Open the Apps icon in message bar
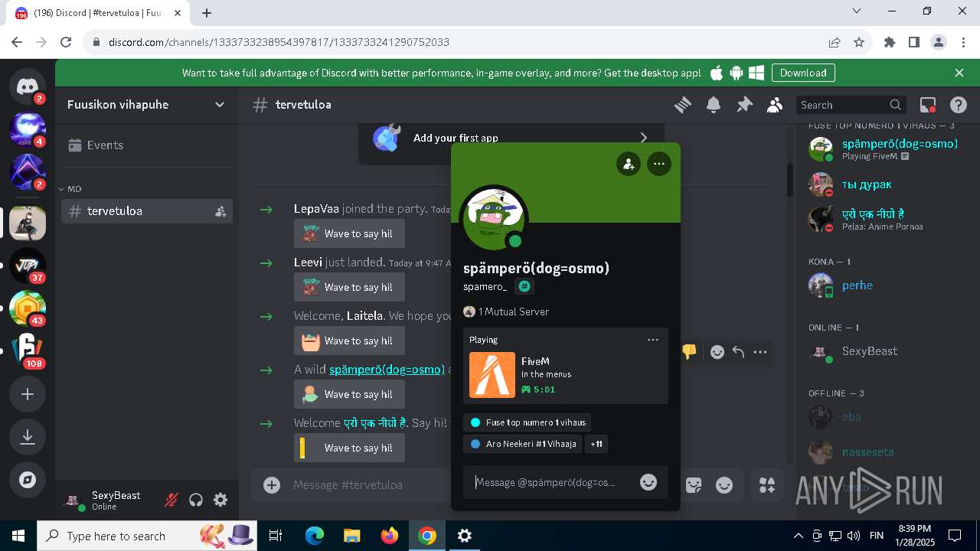The width and height of the screenshot is (980, 551). pyautogui.click(x=766, y=484)
